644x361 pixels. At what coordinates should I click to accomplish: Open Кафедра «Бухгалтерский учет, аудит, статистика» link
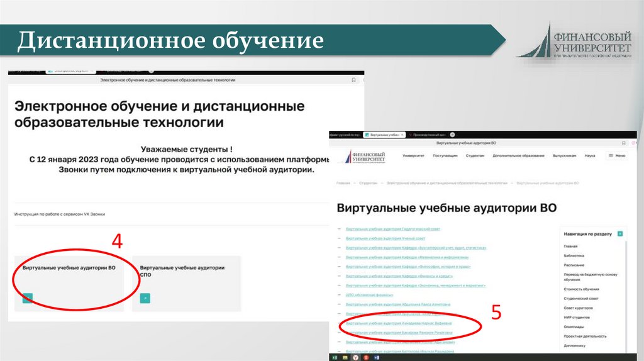(x=416, y=248)
